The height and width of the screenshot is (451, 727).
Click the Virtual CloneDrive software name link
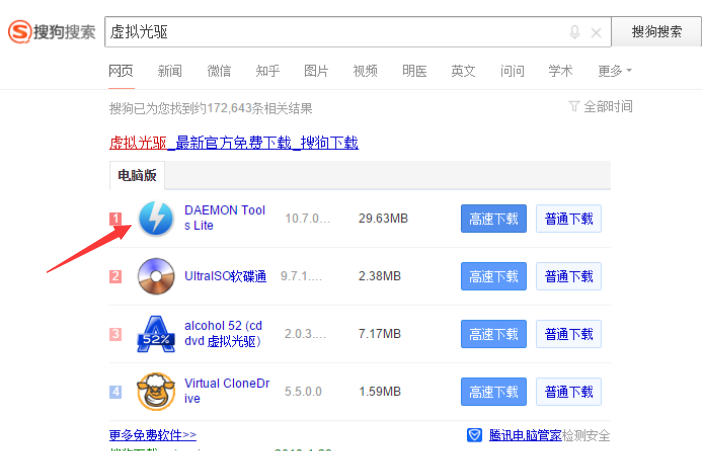(225, 391)
